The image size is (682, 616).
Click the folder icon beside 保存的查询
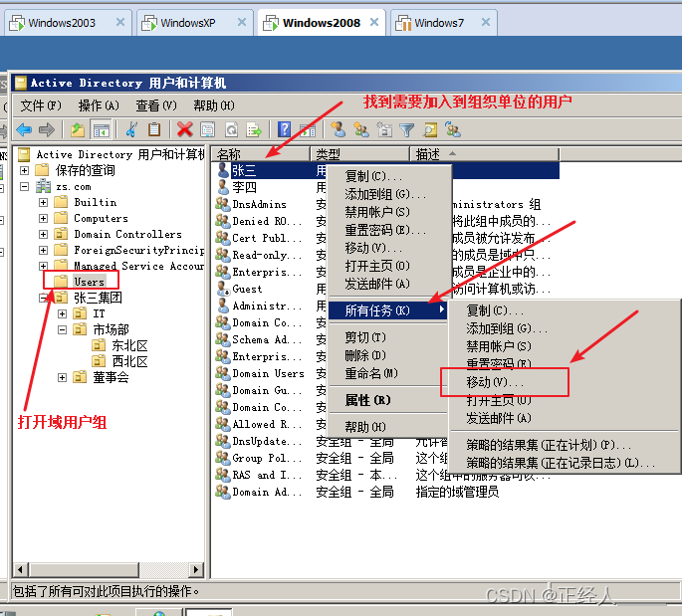coord(42,170)
